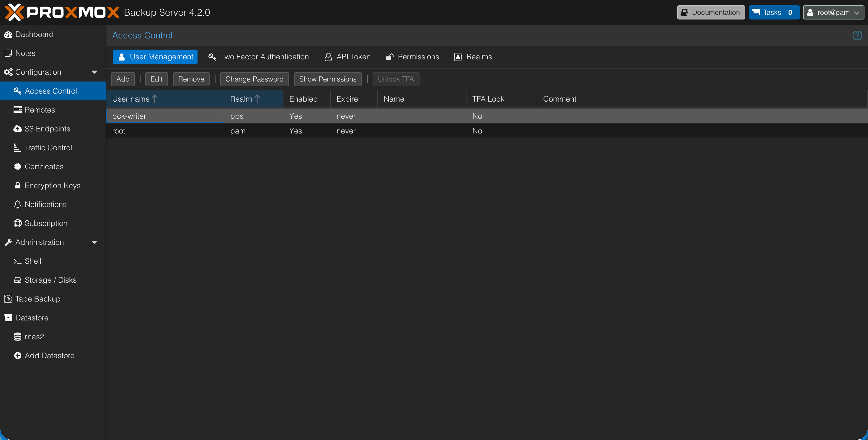Viewport: 868px width, 440px height.
Task: Click the Administration wrench icon
Action: (8, 242)
